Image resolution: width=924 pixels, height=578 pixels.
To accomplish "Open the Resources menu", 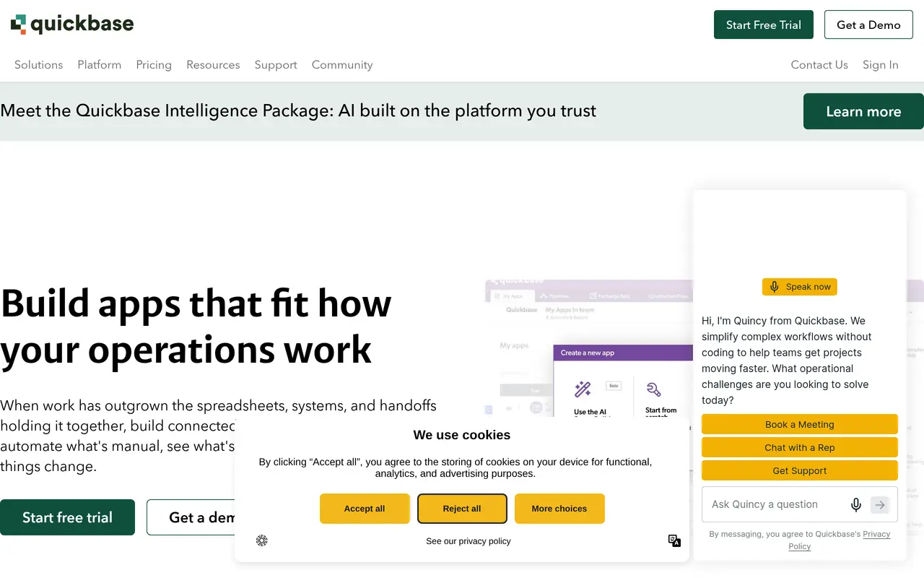I will pyautogui.click(x=213, y=65).
